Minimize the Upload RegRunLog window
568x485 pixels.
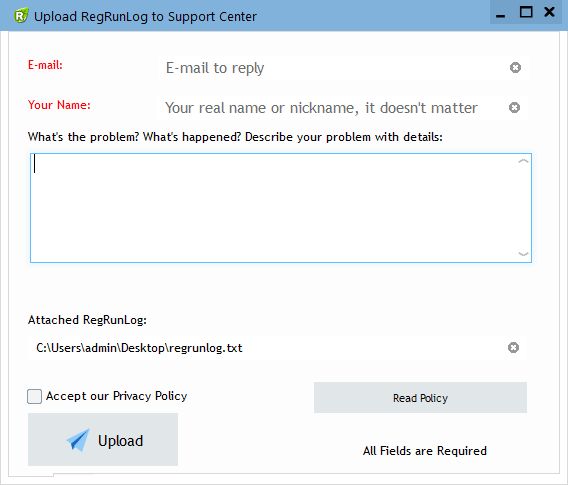click(501, 14)
